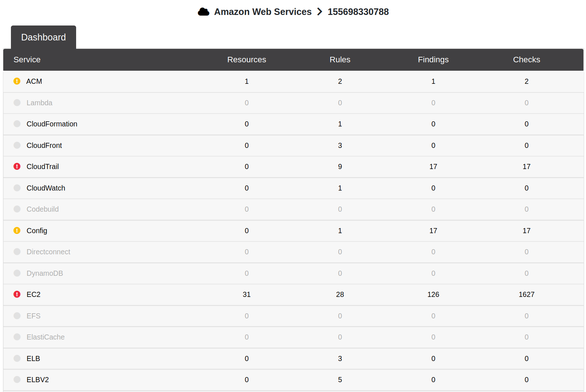The image size is (586, 392).
Task: Click EC2 rules count 28
Action: [x=340, y=294]
